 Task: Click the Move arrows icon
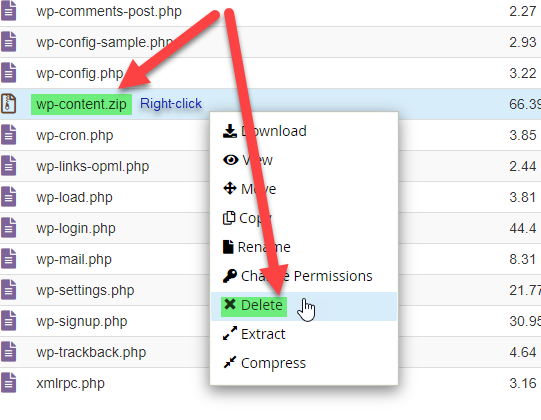[x=230, y=188]
